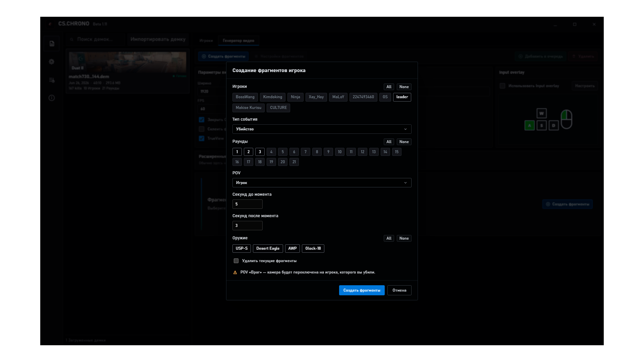
Task: Open info icon in left sidebar
Action: click(52, 98)
